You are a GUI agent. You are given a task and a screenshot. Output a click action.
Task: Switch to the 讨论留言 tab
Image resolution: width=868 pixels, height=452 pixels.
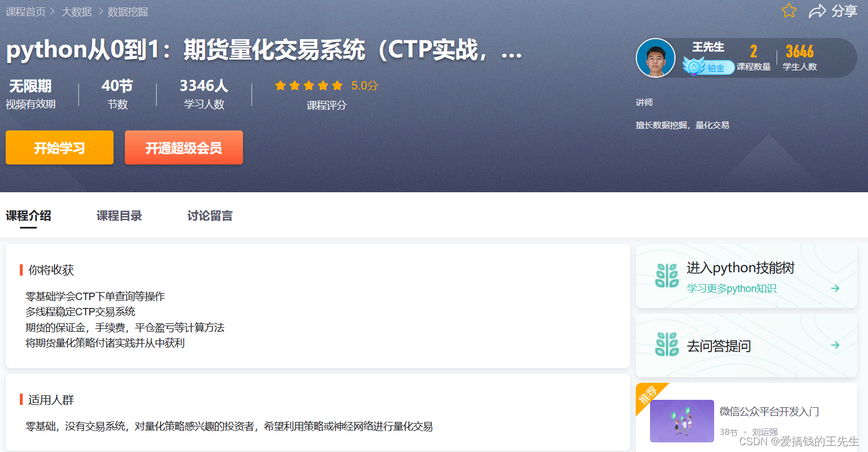[210, 216]
